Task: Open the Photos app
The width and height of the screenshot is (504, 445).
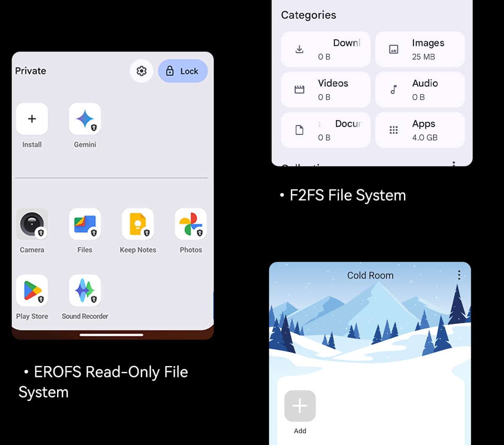Action: (x=191, y=224)
